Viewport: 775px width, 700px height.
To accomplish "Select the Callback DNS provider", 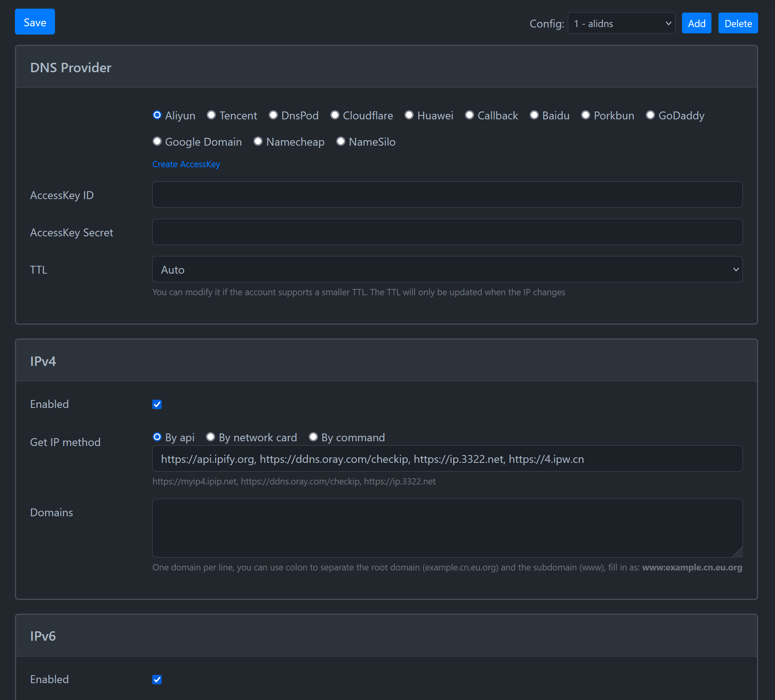I will coord(470,115).
